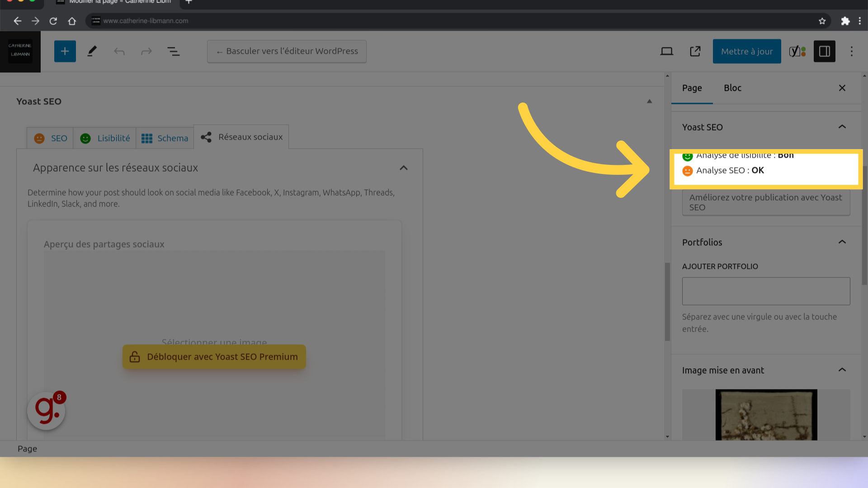Open a new browser tab with the plus

tap(189, 2)
